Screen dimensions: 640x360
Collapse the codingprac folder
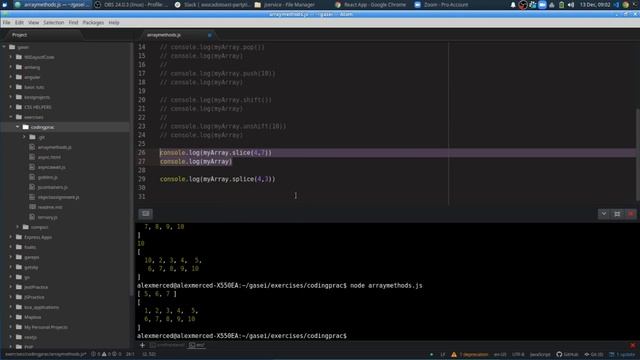pyautogui.click(x=18, y=127)
